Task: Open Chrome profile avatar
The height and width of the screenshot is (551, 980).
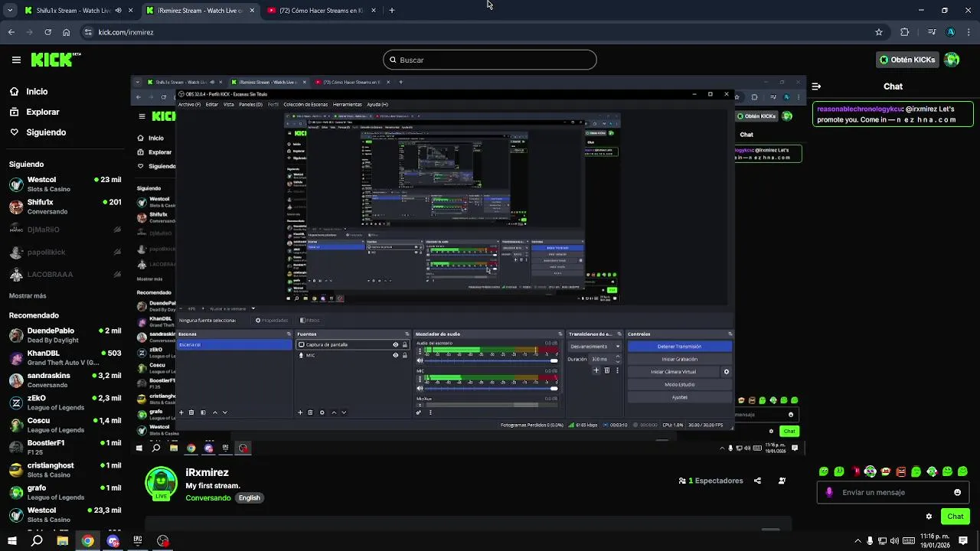Action: click(x=950, y=32)
